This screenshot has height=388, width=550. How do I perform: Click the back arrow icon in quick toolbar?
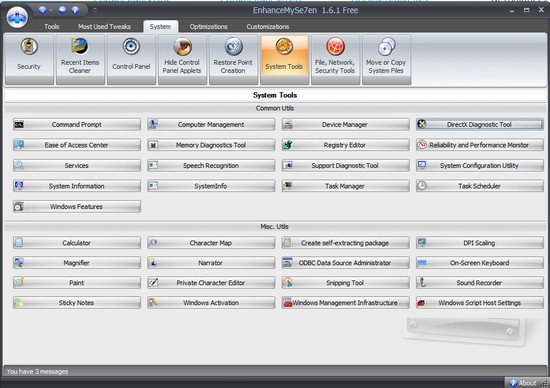pyautogui.click(x=62, y=10)
